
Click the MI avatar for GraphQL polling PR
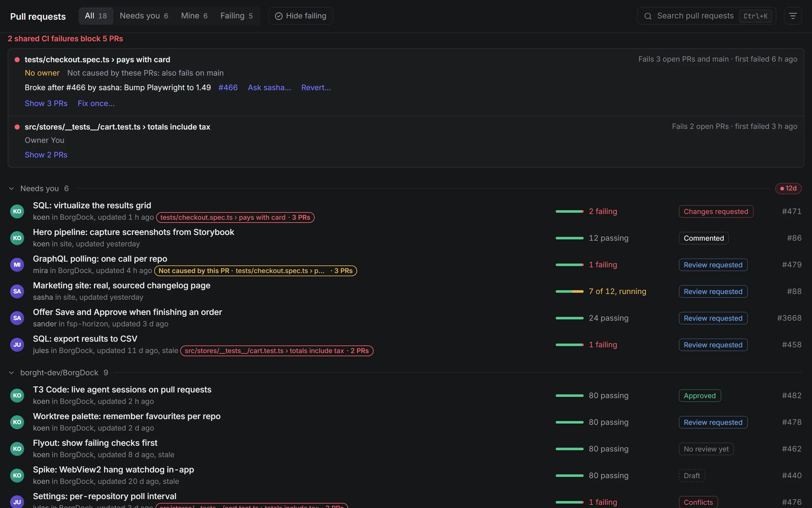pyautogui.click(x=17, y=265)
